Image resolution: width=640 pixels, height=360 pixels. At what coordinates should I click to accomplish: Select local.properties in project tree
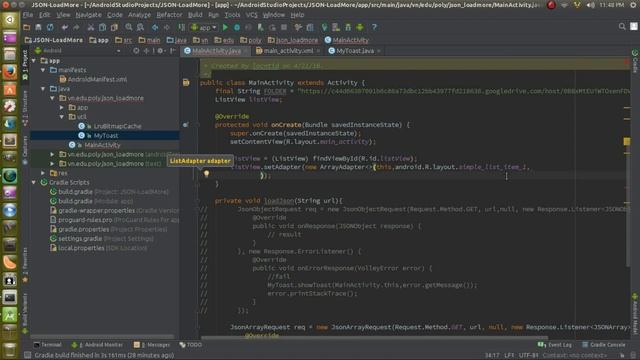(81, 248)
